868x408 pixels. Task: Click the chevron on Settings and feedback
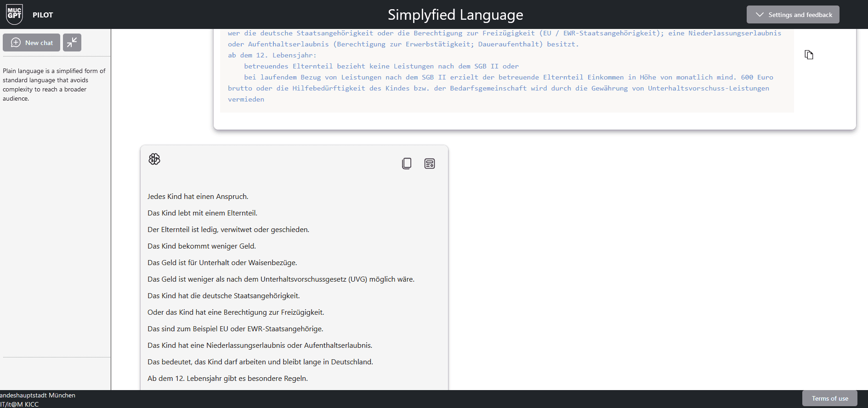point(760,15)
